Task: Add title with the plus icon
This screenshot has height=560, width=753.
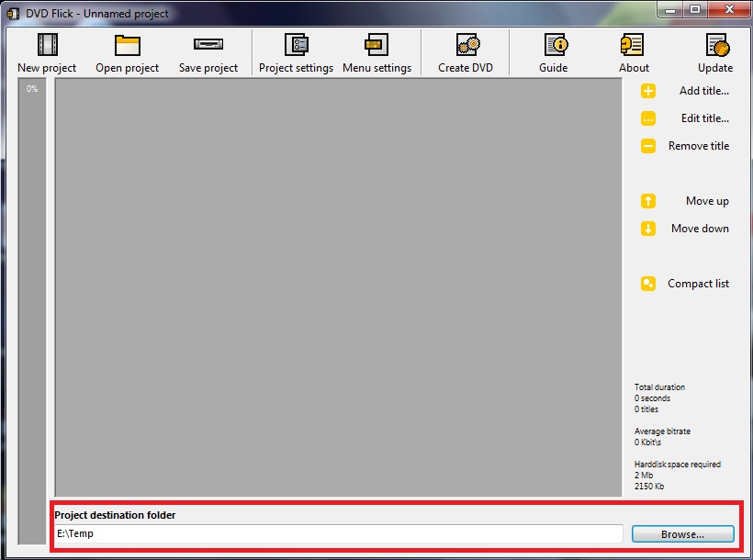Action: (648, 91)
